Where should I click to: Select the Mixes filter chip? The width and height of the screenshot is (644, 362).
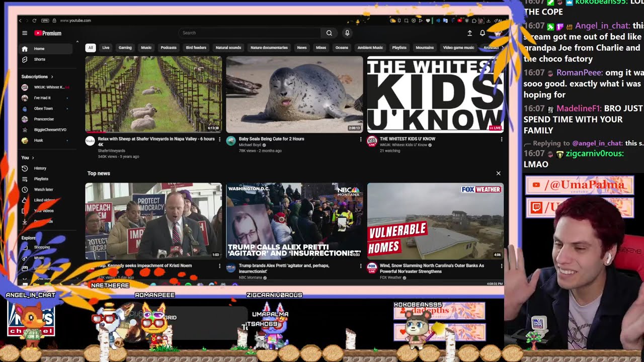(321, 48)
